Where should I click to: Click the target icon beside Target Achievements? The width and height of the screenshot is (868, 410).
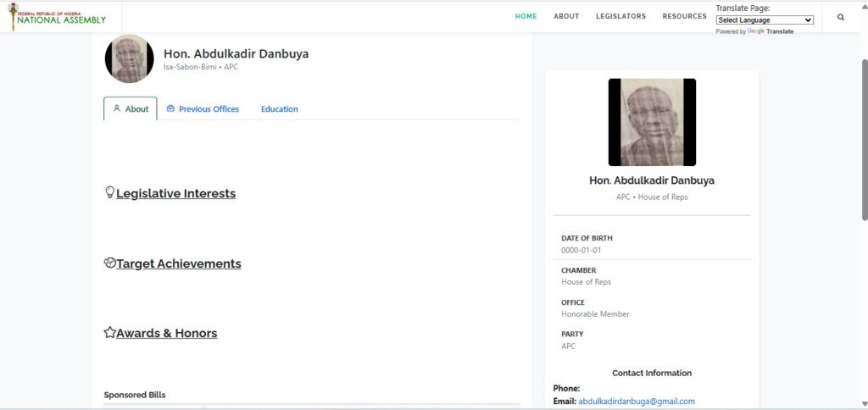tap(109, 263)
